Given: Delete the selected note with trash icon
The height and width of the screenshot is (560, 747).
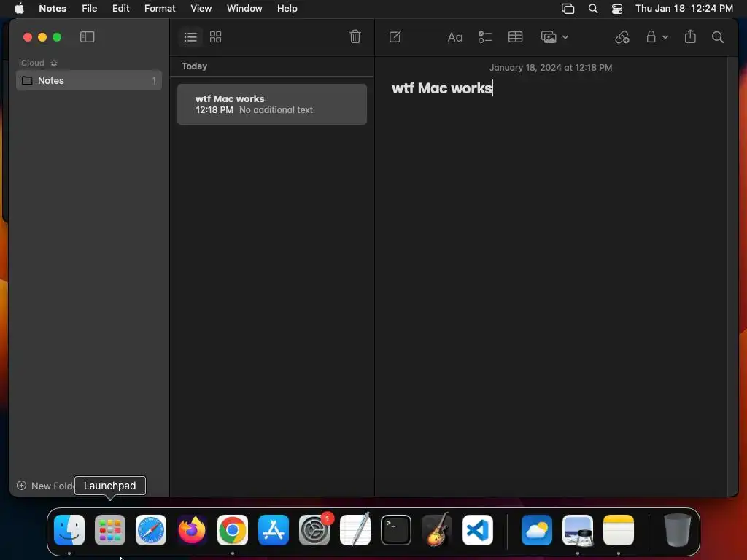Looking at the screenshot, I should coord(355,36).
